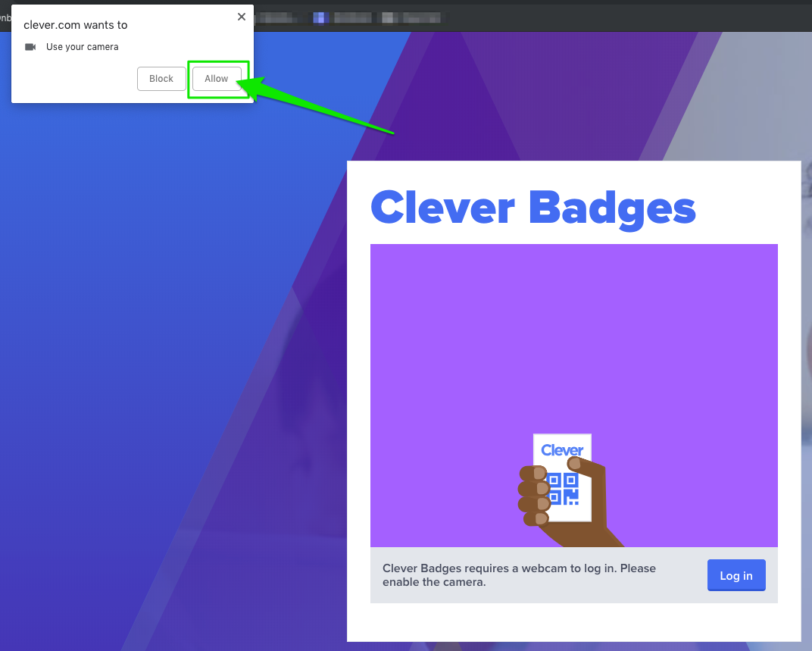
Task: Click the Use your camera label
Action: [82, 46]
